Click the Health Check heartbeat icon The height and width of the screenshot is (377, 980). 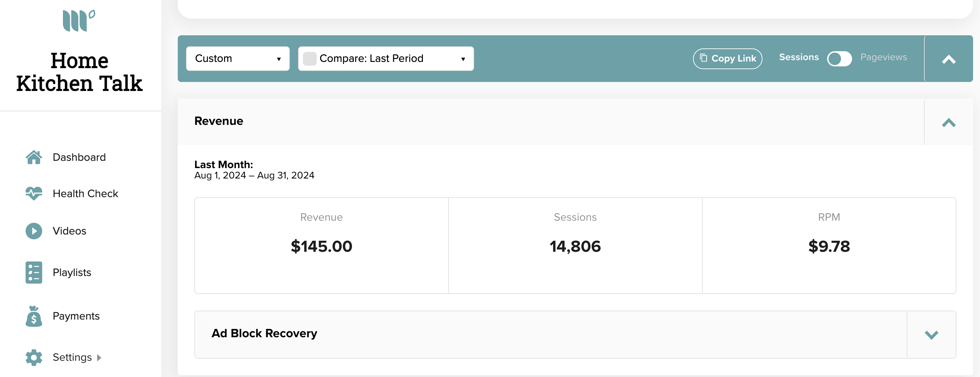click(34, 193)
